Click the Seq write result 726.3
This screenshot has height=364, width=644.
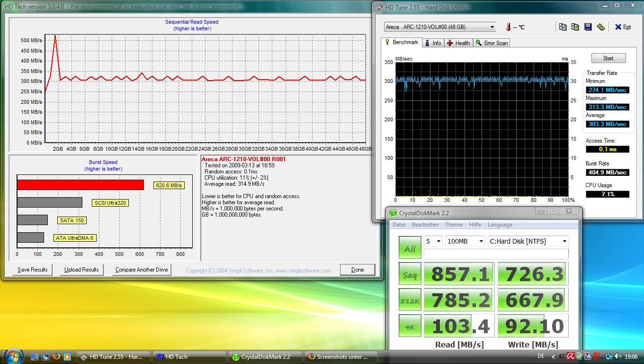point(533,274)
